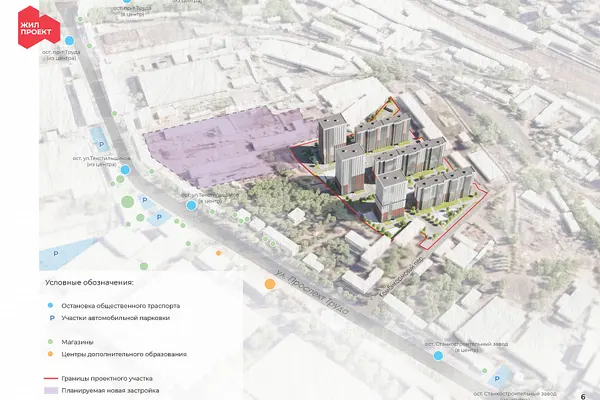The height and width of the screenshot is (400, 600).
Task: Click the blue stop dot in the legend
Action: click(50, 305)
